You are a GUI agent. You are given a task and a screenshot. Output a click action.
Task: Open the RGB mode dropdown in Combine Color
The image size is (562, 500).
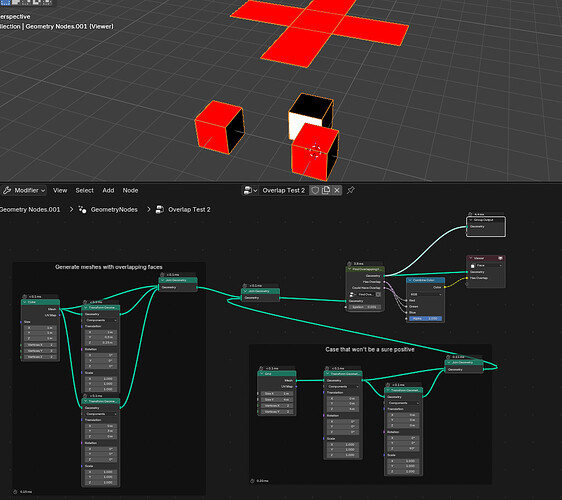tap(425, 294)
